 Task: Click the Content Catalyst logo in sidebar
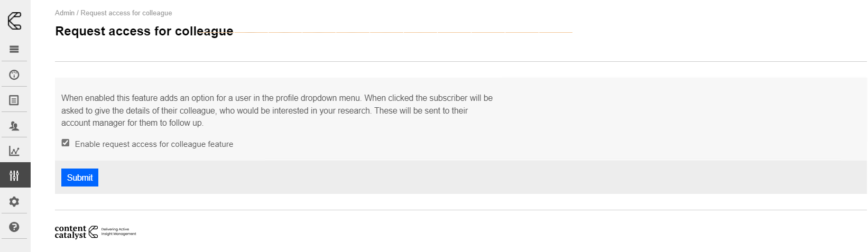(15, 21)
